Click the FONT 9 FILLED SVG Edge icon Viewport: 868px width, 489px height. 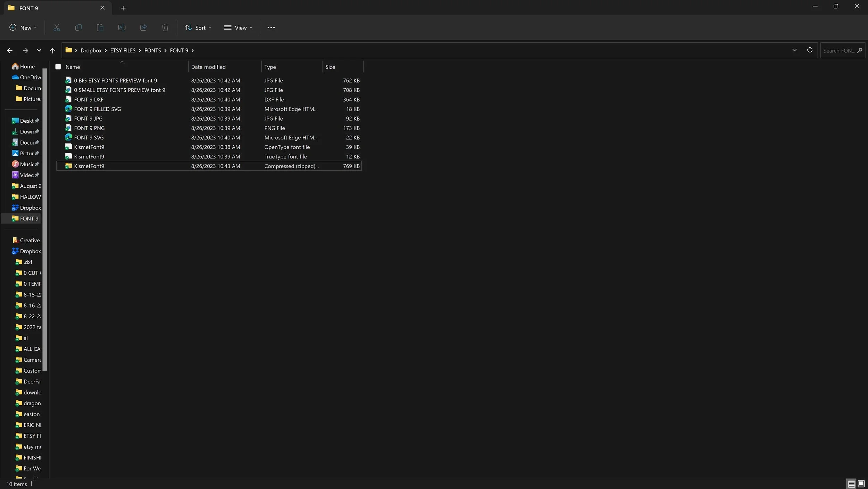tap(68, 109)
